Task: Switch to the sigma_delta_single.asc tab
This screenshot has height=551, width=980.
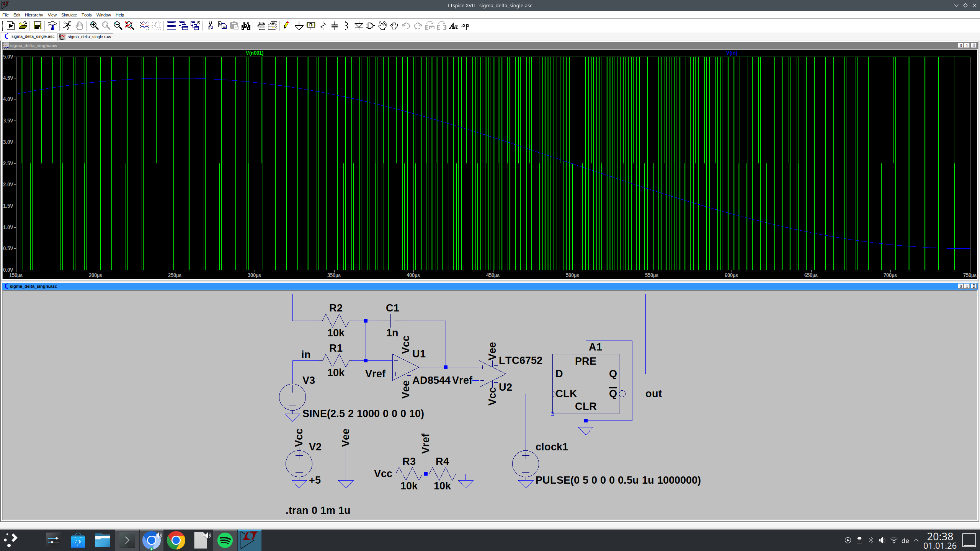Action: pyautogui.click(x=33, y=37)
